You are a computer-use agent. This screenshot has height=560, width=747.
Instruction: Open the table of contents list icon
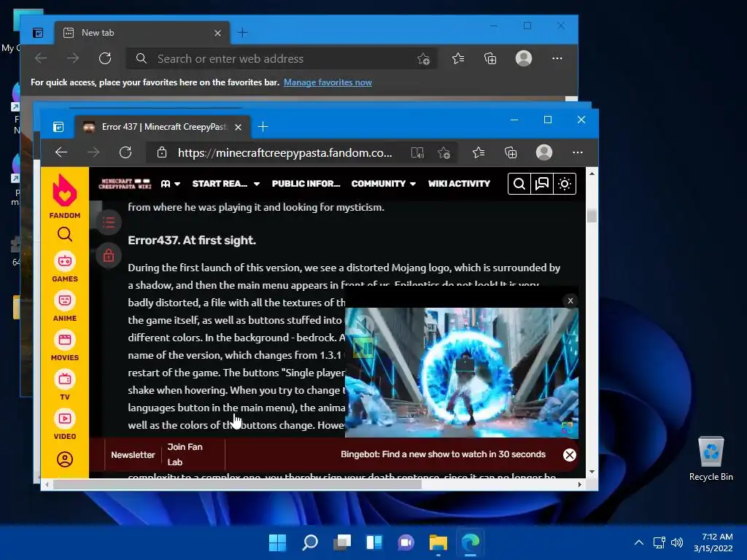pos(109,222)
